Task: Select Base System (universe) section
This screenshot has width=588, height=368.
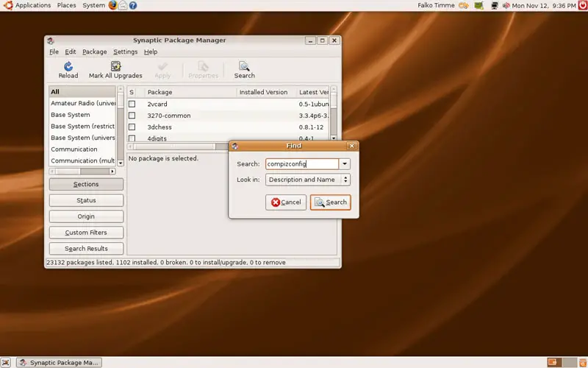Action: 82,138
